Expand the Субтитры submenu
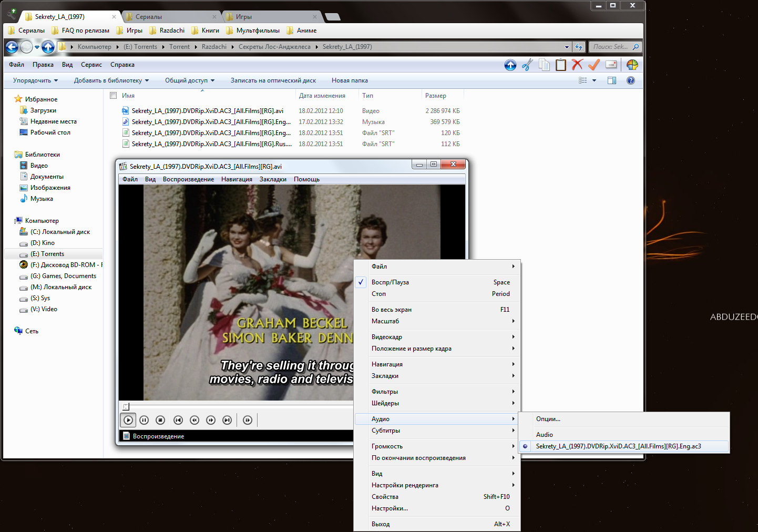This screenshot has width=758, height=532. (437, 431)
